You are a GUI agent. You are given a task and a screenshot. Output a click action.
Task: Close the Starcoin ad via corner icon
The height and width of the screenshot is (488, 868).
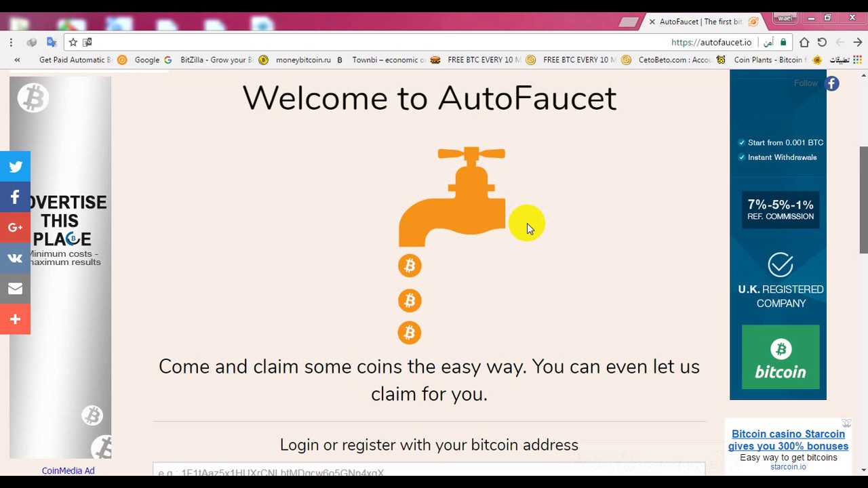tap(846, 423)
